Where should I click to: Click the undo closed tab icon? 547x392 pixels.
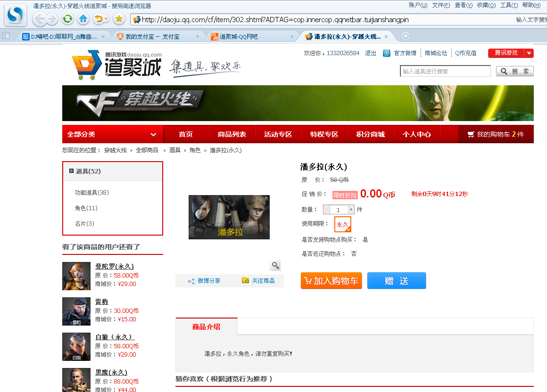(x=99, y=19)
